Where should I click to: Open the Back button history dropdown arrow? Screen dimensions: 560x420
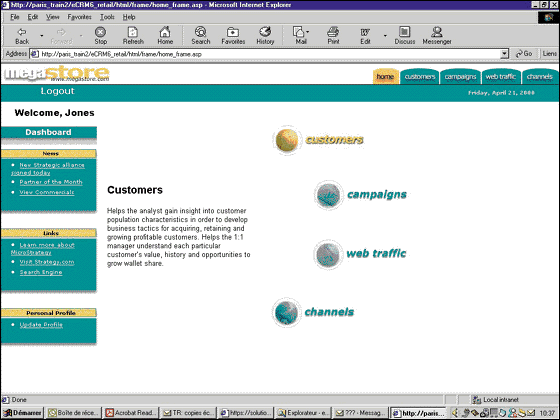pos(41,35)
